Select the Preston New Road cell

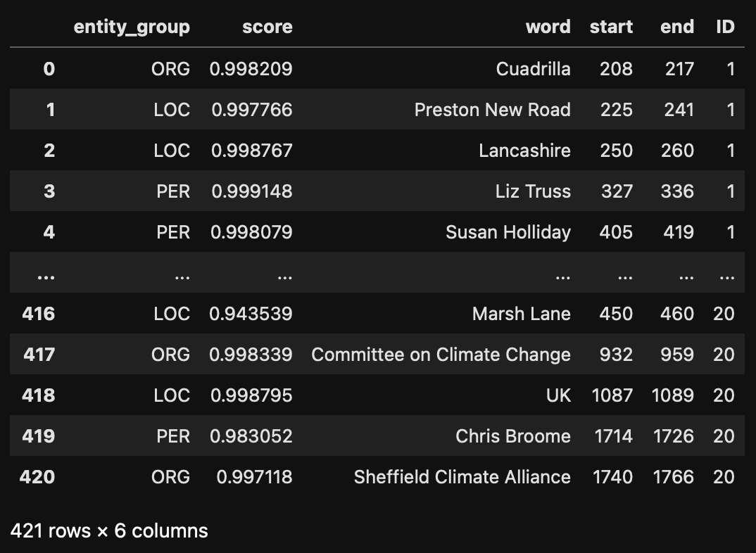click(x=492, y=110)
